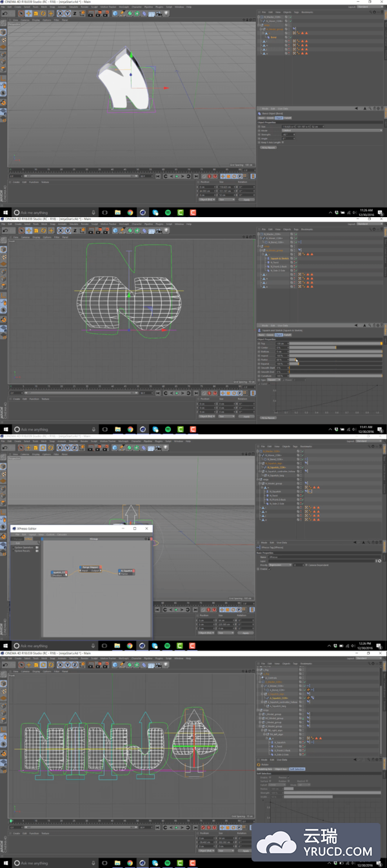Click the Expand slider in Squash and Stretch

(335, 363)
